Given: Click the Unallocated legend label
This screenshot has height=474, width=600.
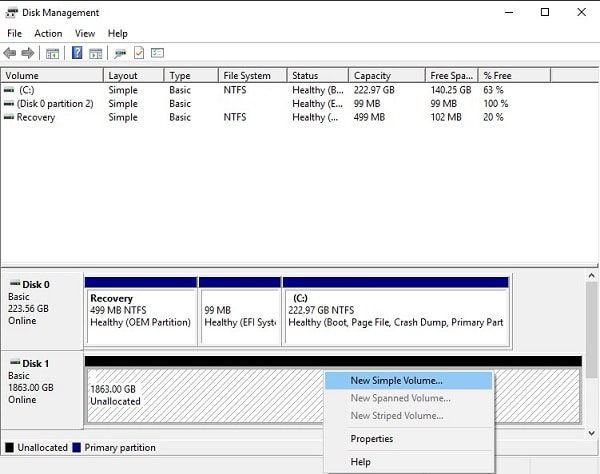Looking at the screenshot, I should click(42, 448).
